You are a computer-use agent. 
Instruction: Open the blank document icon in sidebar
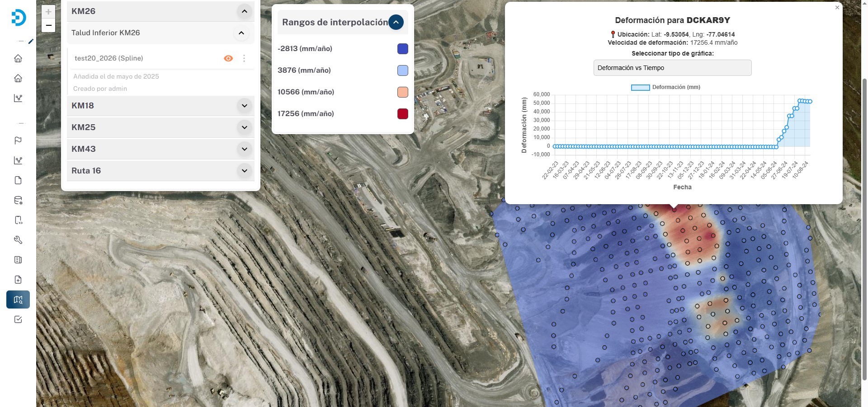[x=18, y=180]
